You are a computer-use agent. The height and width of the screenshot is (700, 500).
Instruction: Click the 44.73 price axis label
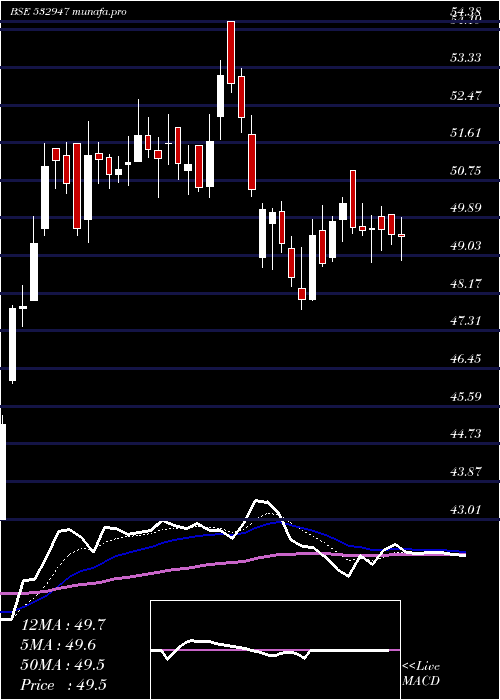(466, 433)
